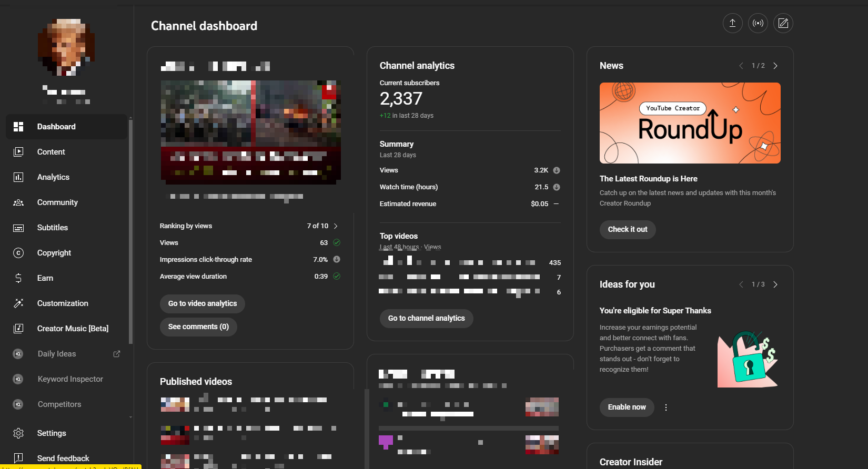
Task: Go to previous Ideas for you card
Action: (x=741, y=284)
